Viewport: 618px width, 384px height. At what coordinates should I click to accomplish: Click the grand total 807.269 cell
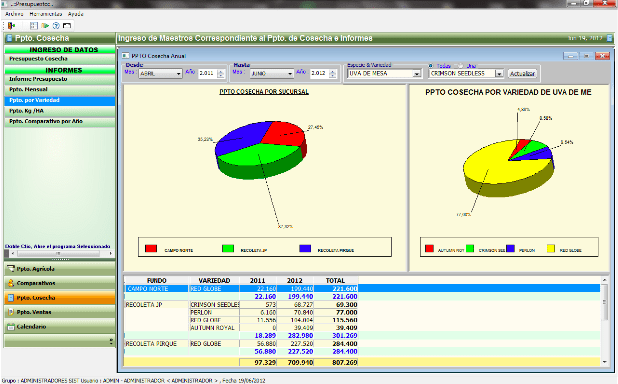pos(336,362)
